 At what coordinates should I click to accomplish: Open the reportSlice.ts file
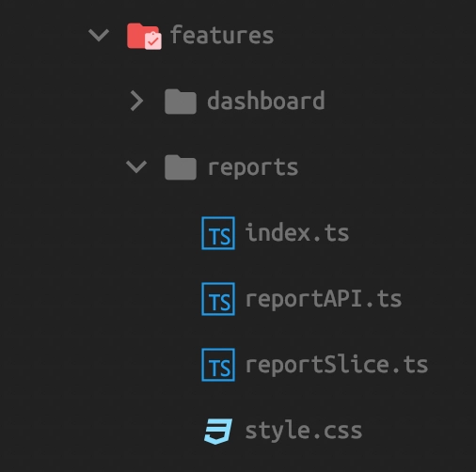tap(337, 366)
